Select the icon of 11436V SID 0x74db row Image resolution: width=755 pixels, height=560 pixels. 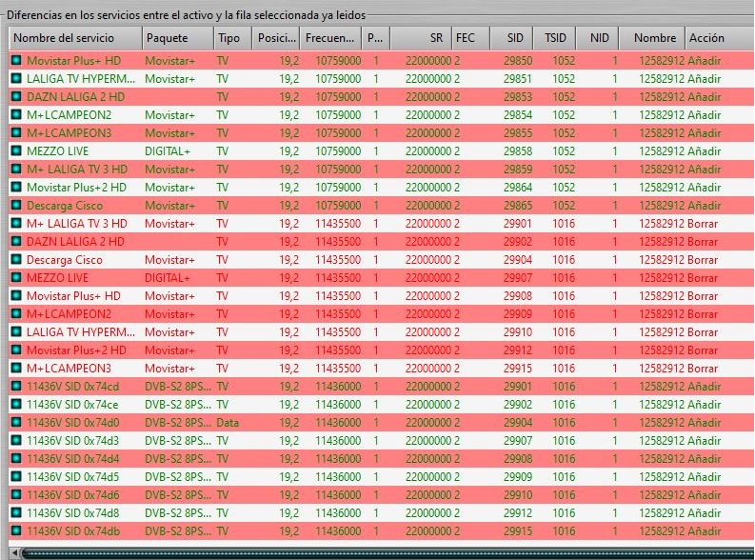16,530
